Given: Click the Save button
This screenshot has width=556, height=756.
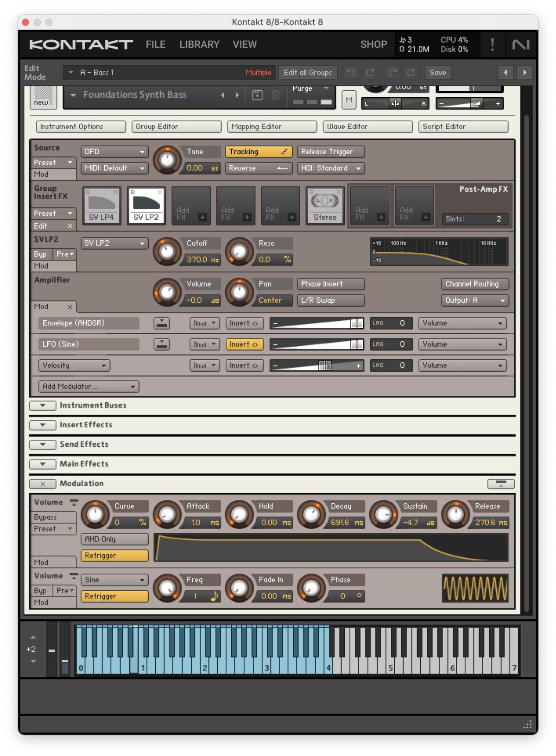Looking at the screenshot, I should point(438,72).
